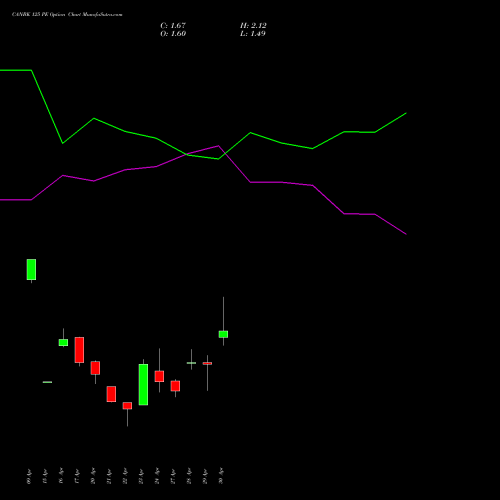Select the red candle for 21 Apr

[x=111, y=394]
